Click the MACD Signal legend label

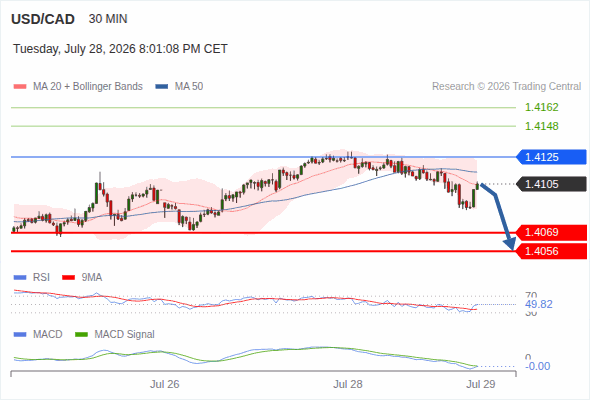[x=125, y=335]
